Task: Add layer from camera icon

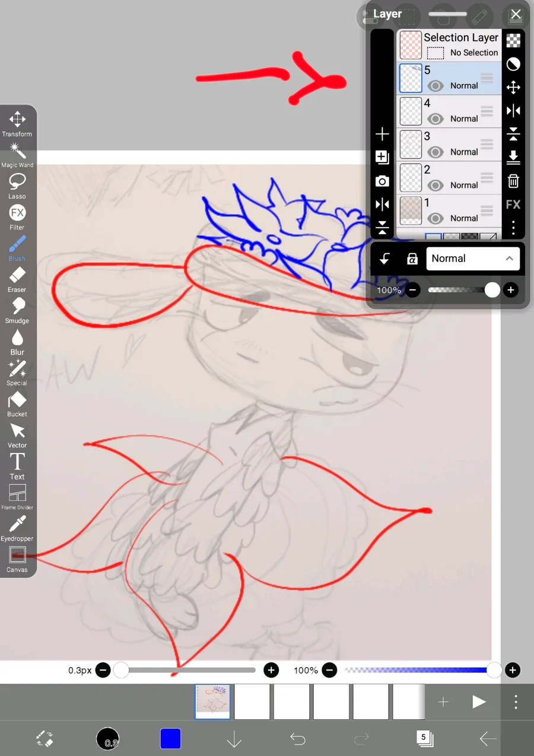Action: coord(382,181)
